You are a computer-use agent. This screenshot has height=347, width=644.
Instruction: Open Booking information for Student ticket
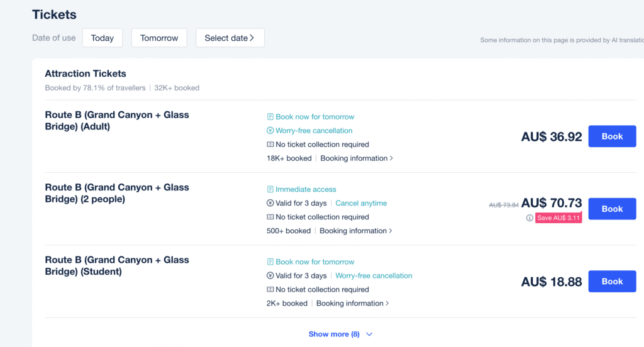click(352, 304)
